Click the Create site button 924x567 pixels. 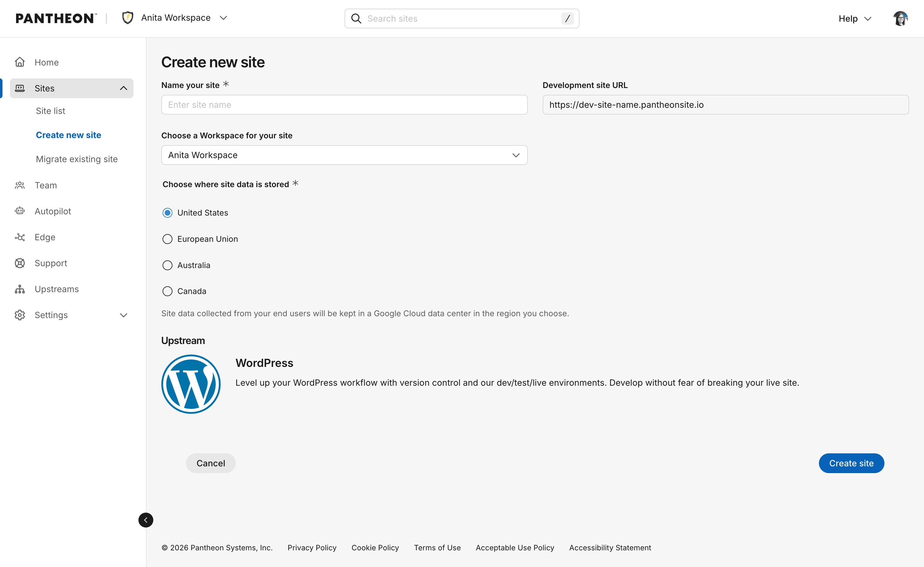coord(851,463)
